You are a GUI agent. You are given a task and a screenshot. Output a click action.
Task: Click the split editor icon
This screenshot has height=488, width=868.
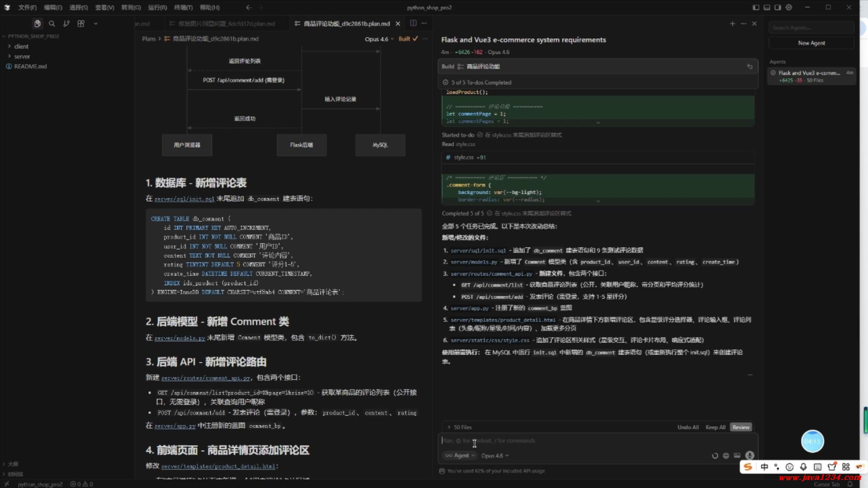pos(413,23)
